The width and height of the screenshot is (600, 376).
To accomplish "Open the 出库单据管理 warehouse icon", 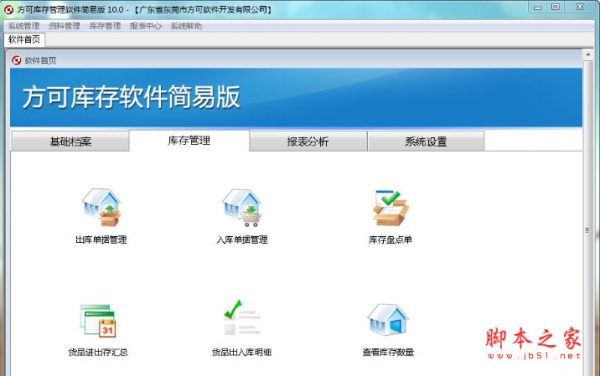I will point(101,207).
